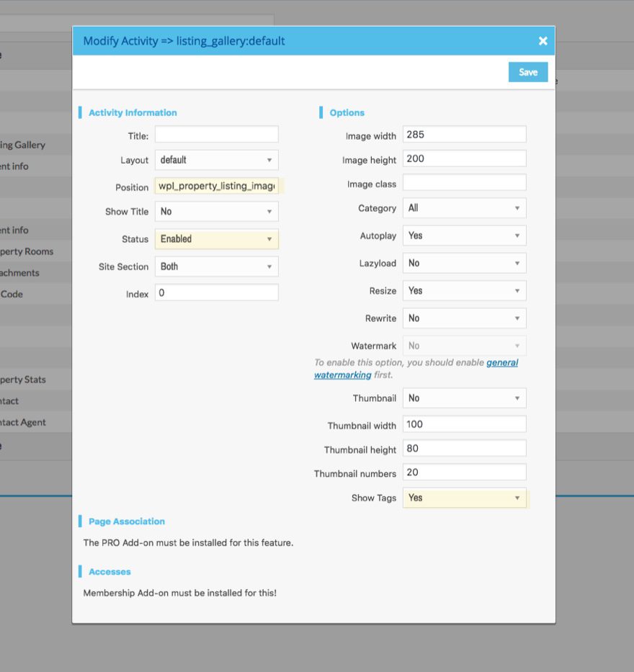Edit the Image width field
634x672 pixels.
(464, 135)
